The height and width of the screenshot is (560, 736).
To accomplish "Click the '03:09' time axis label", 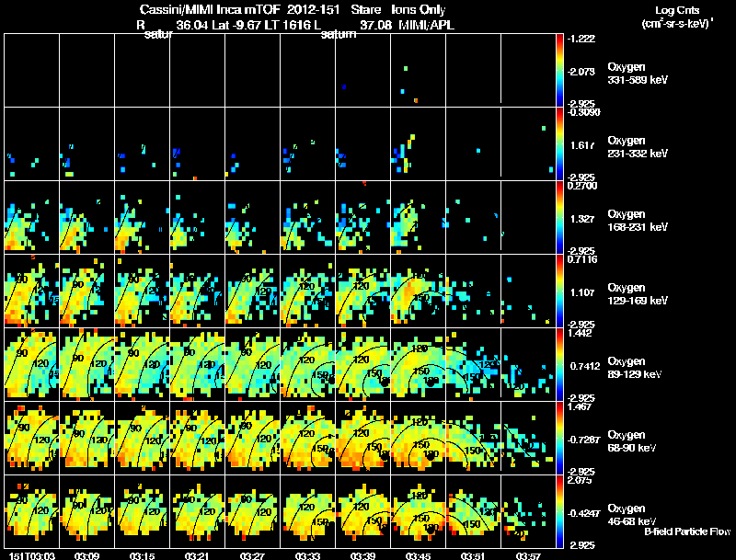I will pyautogui.click(x=86, y=555).
